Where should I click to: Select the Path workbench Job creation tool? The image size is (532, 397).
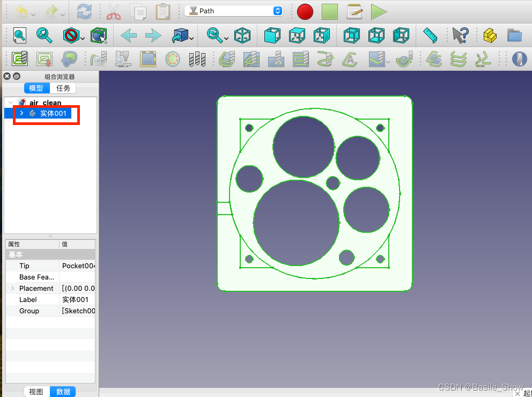point(19,58)
